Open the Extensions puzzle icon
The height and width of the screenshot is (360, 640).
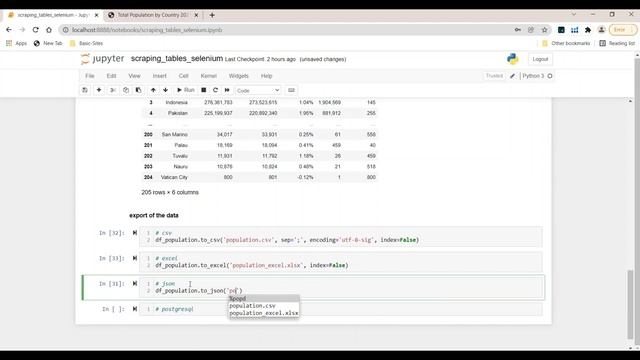(x=588, y=30)
